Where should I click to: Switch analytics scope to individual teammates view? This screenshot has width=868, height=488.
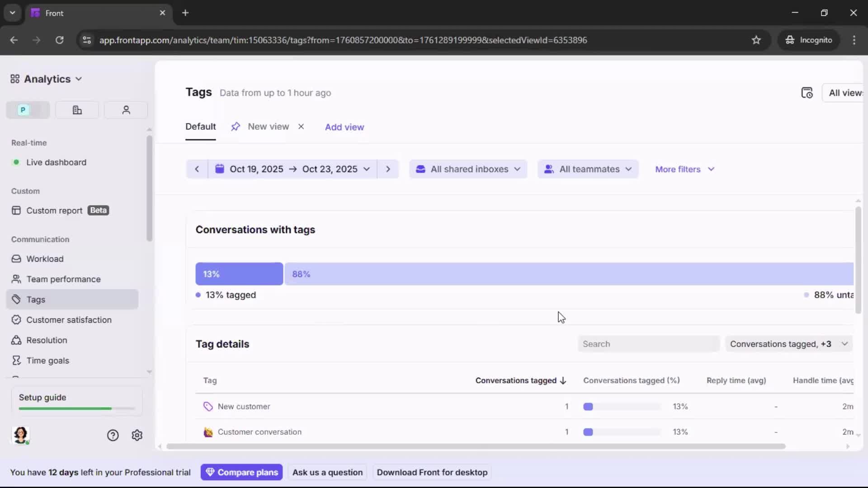coord(126,110)
